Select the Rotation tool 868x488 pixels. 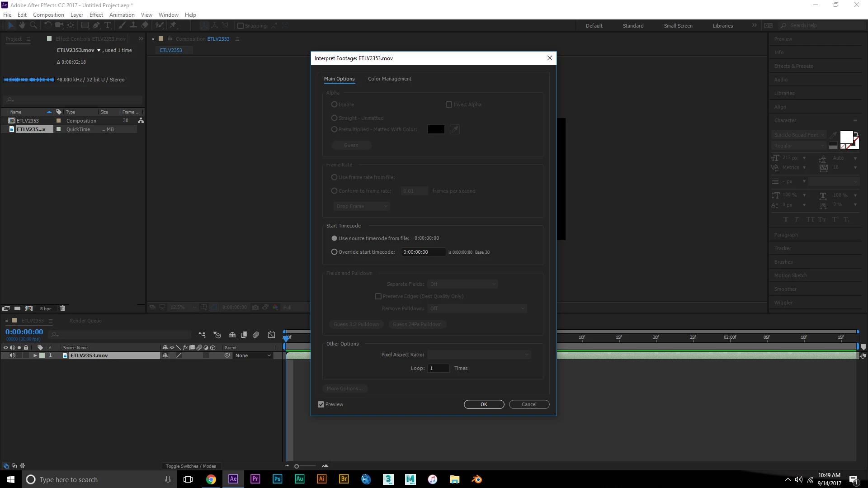[x=48, y=25]
